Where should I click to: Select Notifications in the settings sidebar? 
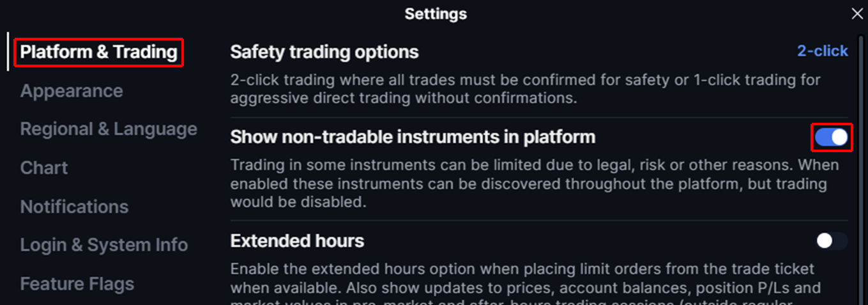click(74, 207)
